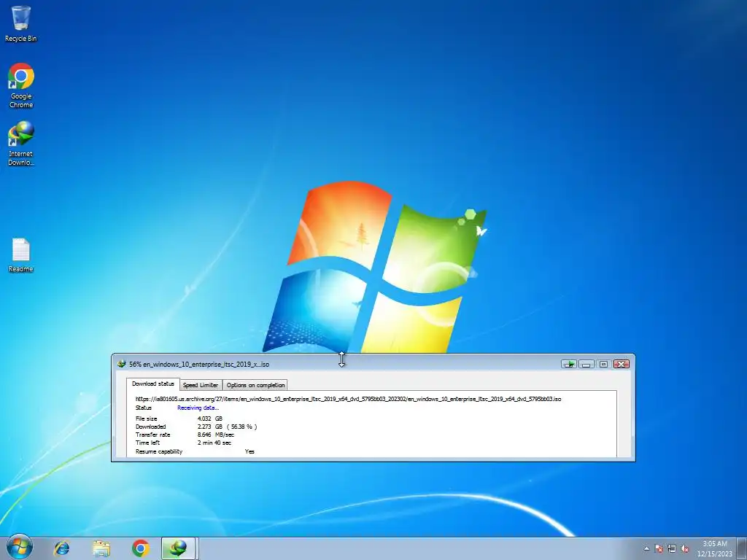Switch to the Speed Limiter tab
This screenshot has height=560, width=747.
(201, 385)
